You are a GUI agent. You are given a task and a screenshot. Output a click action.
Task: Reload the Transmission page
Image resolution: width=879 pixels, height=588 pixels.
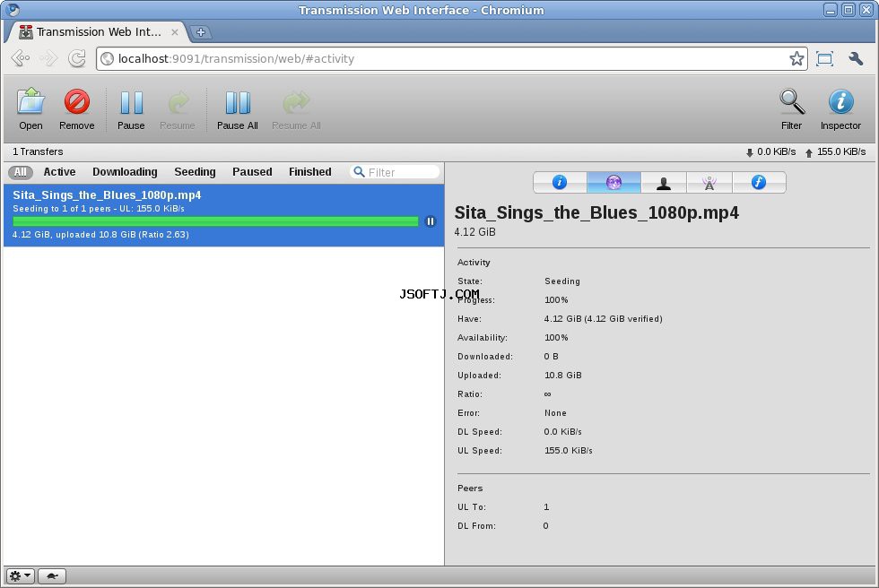coord(77,58)
